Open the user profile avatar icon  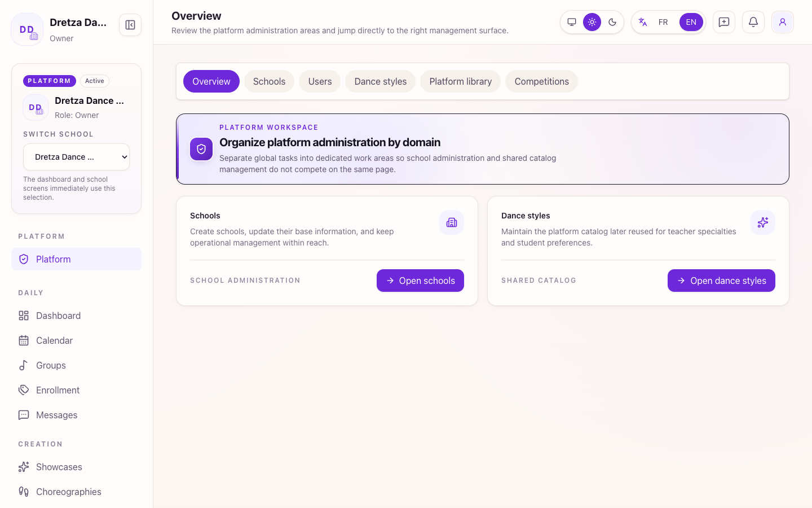click(x=783, y=22)
